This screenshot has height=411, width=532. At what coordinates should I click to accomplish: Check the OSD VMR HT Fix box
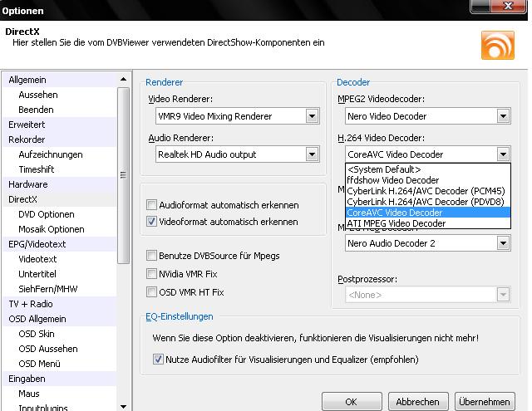pos(151,292)
